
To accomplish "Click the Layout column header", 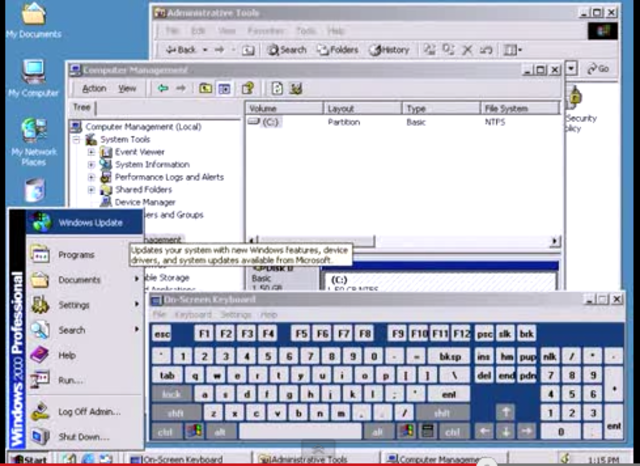I will [362, 109].
